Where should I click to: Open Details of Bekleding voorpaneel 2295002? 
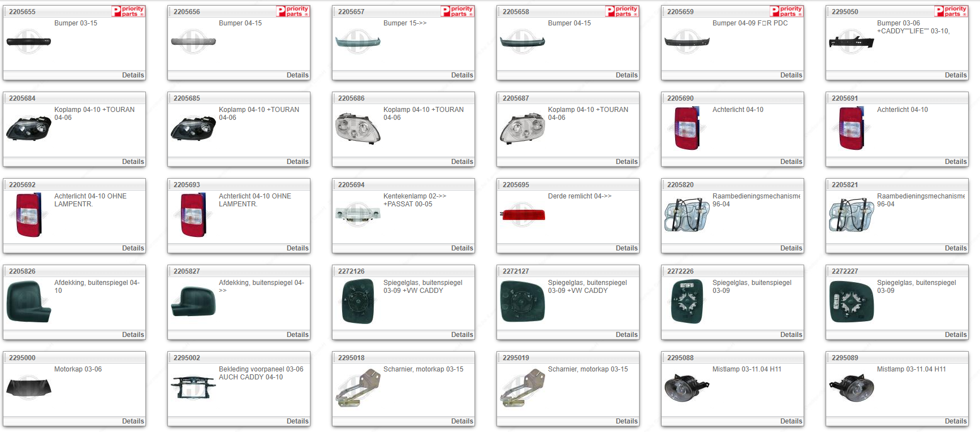[297, 421]
